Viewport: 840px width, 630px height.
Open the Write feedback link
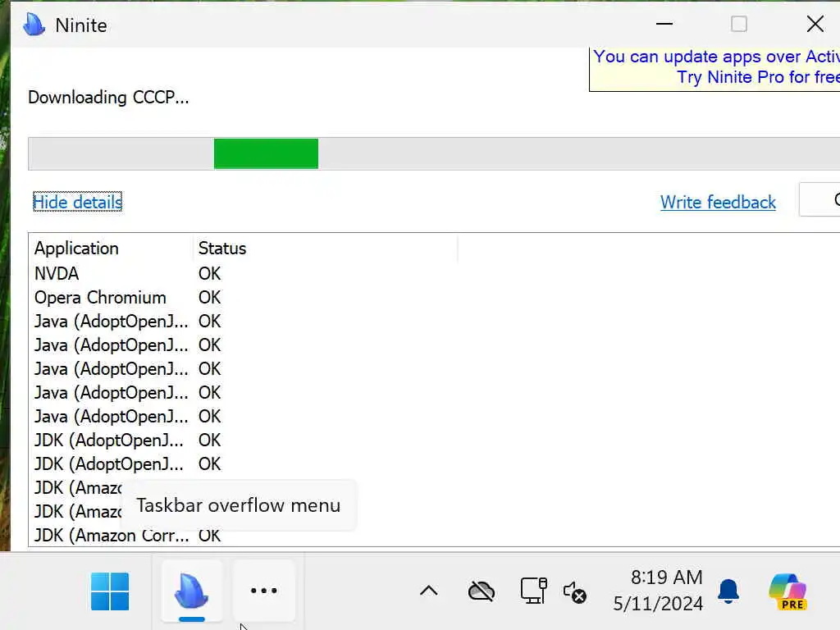tap(718, 202)
